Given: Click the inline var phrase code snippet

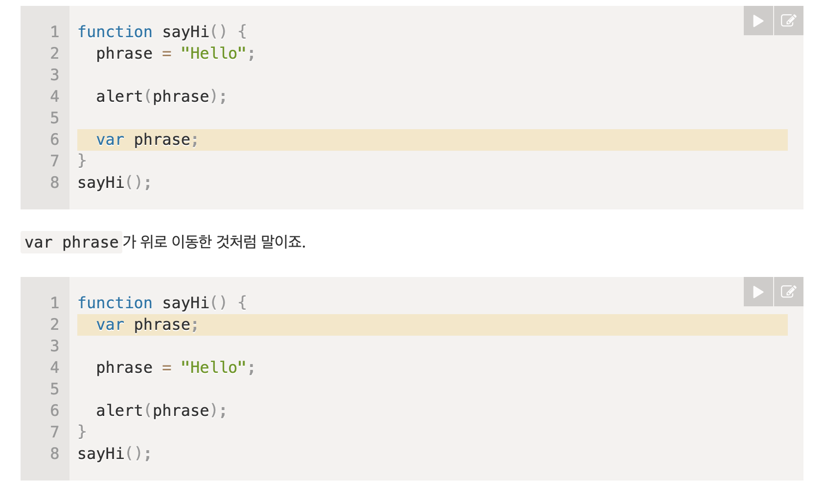Looking at the screenshot, I should click(x=70, y=242).
